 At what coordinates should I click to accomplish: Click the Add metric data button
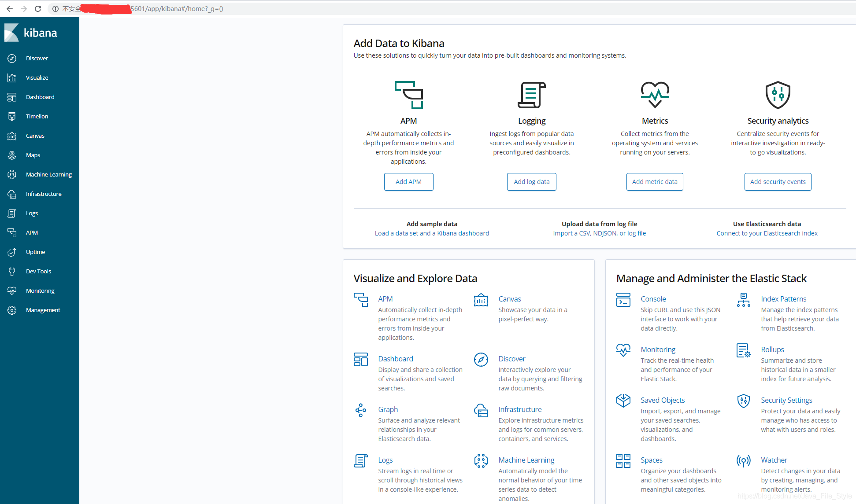[x=655, y=182]
